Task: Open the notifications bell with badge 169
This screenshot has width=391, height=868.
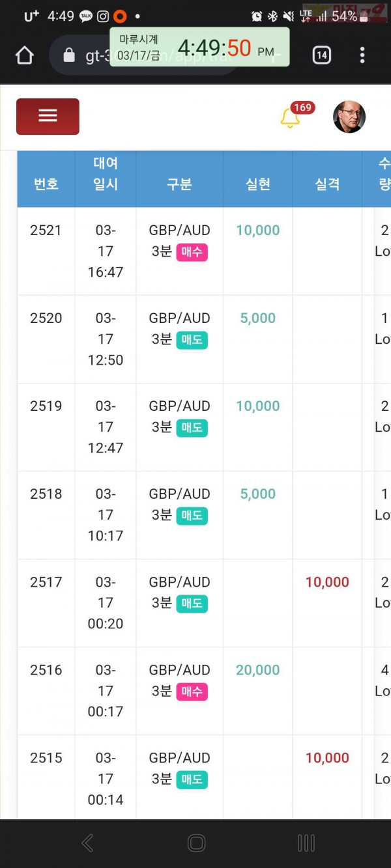Action: click(290, 119)
